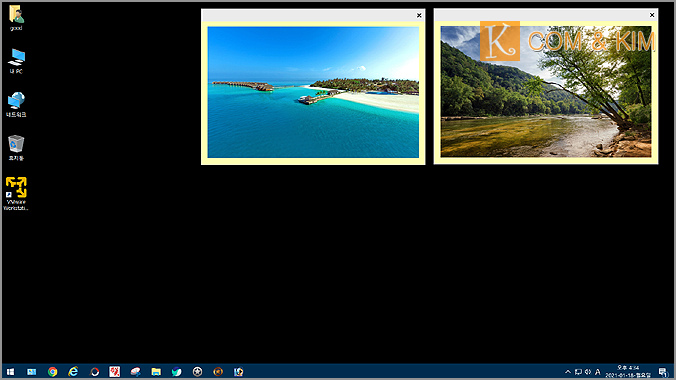Select the VMware Workstation shortcut icon
The width and height of the screenshot is (676, 380).
coord(16,193)
